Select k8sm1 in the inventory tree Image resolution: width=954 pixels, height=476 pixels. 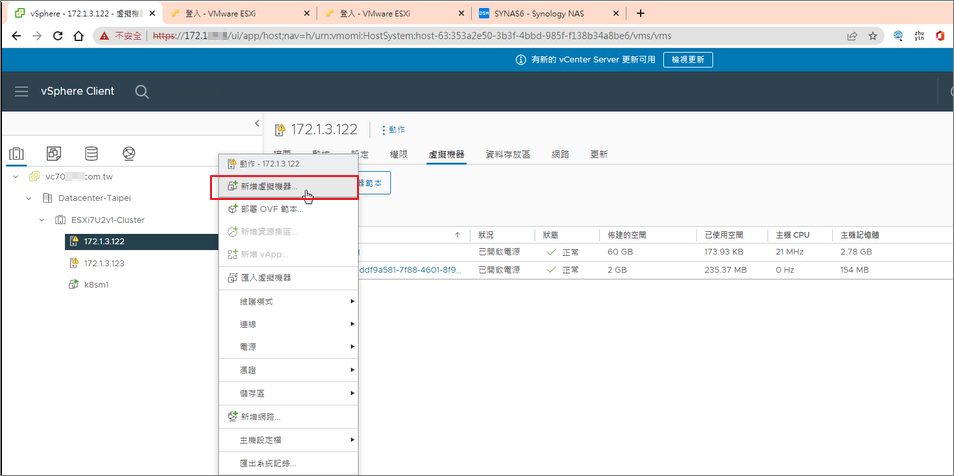(96, 284)
